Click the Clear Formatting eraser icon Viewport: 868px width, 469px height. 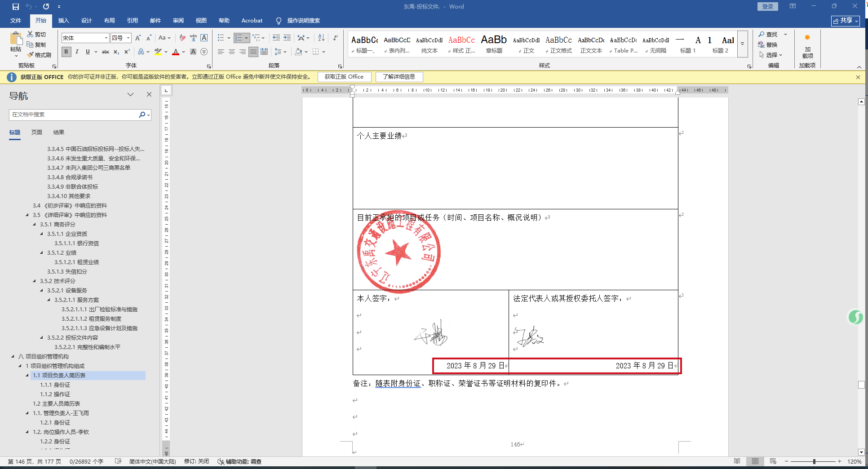click(x=182, y=38)
